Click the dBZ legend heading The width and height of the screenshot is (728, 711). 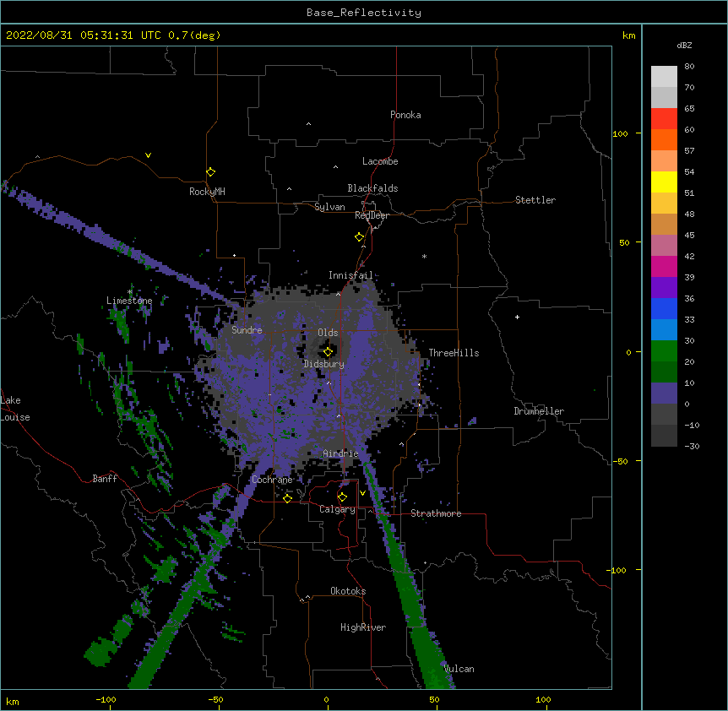click(x=684, y=45)
